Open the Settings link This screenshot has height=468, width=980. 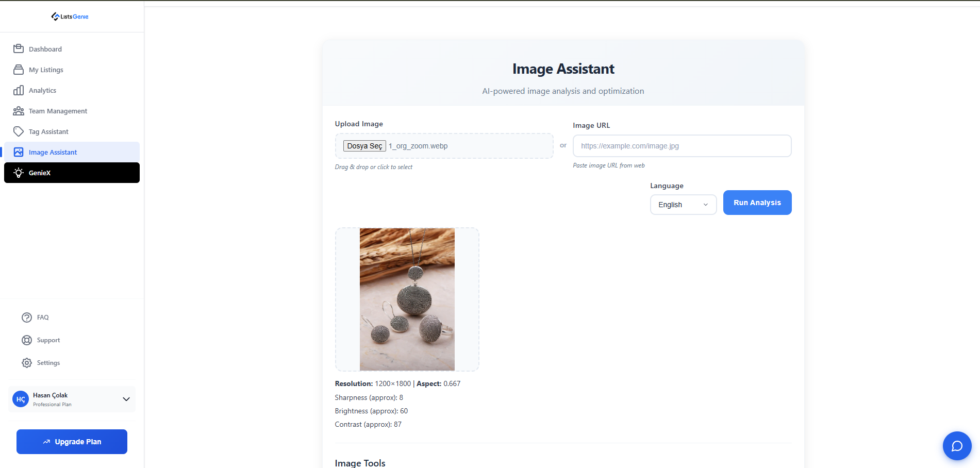72,363
